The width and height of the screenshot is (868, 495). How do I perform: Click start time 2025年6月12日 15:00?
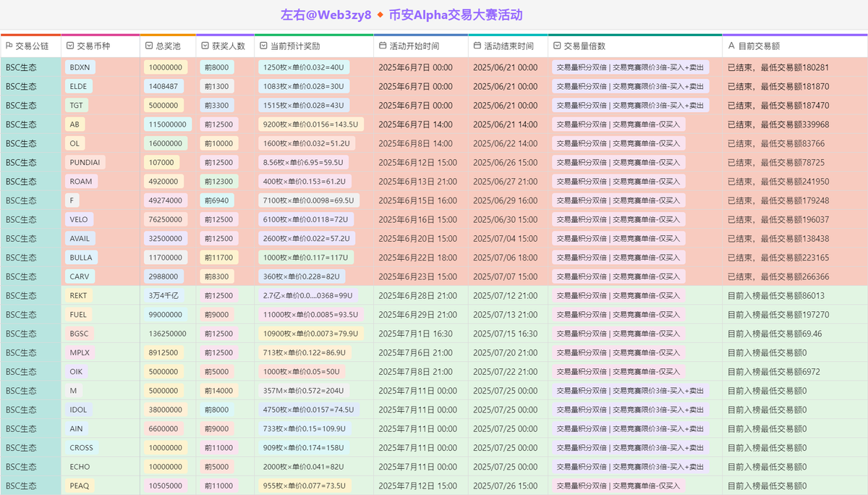tap(418, 163)
